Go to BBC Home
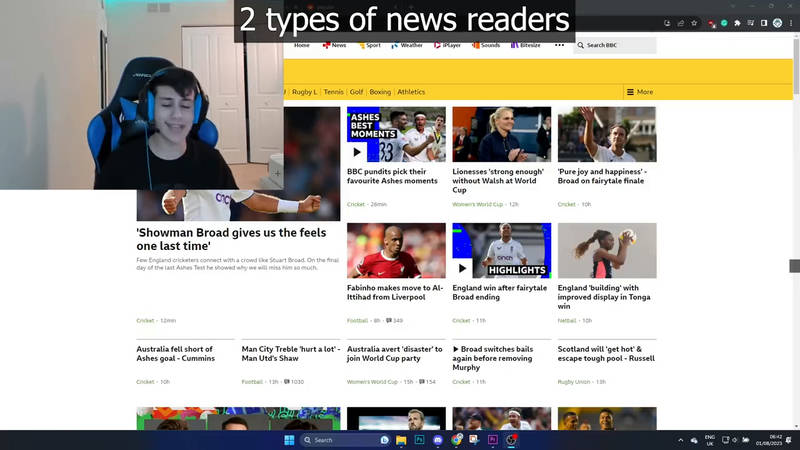 pos(302,45)
